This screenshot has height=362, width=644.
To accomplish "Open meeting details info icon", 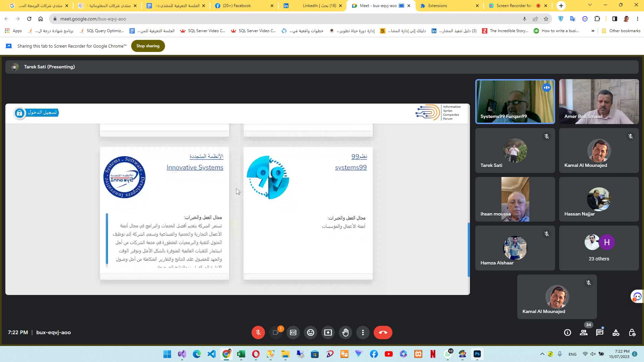I will [x=568, y=333].
